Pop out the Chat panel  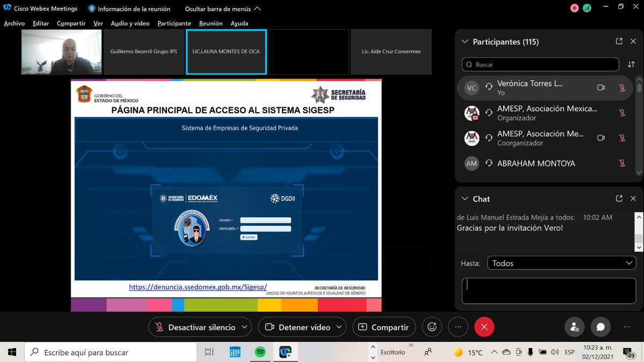point(619,198)
